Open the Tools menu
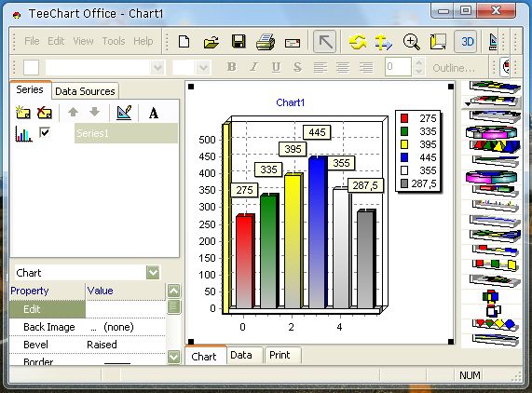The height and width of the screenshot is (393, 532). (x=114, y=41)
